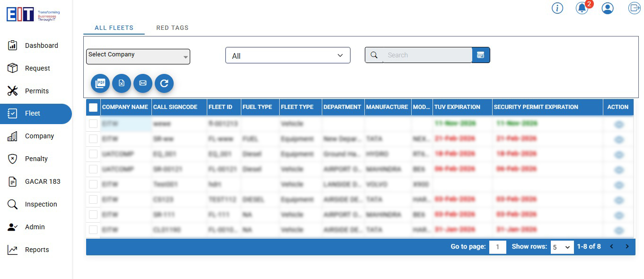The height and width of the screenshot is (279, 644).
Task: Sort by the DEPARTMENT column header
Action: pyautogui.click(x=342, y=107)
